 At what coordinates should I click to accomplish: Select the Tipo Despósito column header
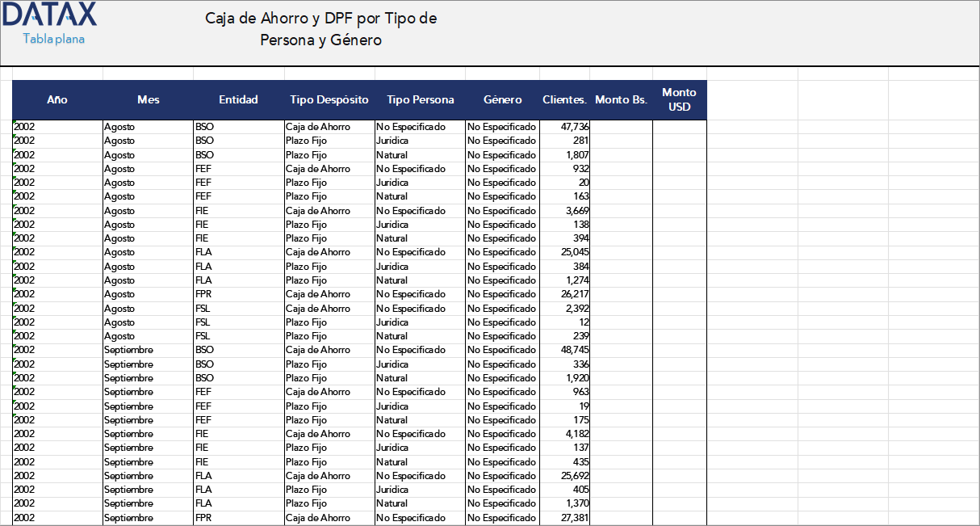[329, 100]
